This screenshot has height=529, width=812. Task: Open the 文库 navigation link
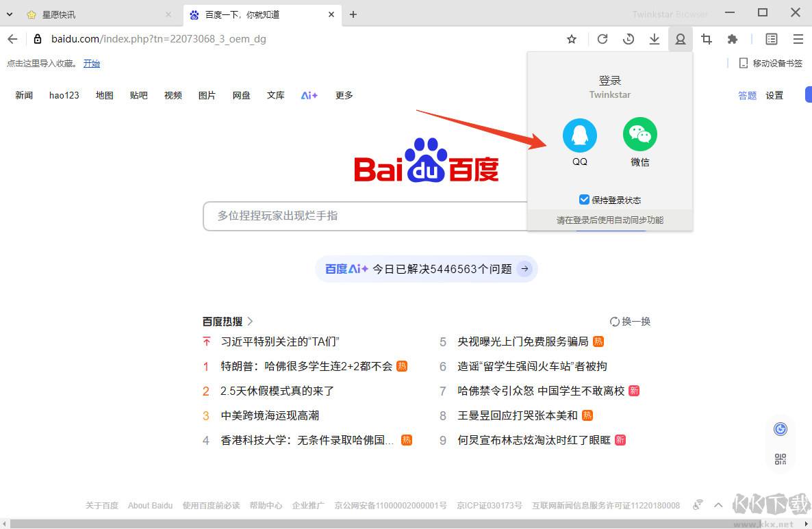click(275, 95)
